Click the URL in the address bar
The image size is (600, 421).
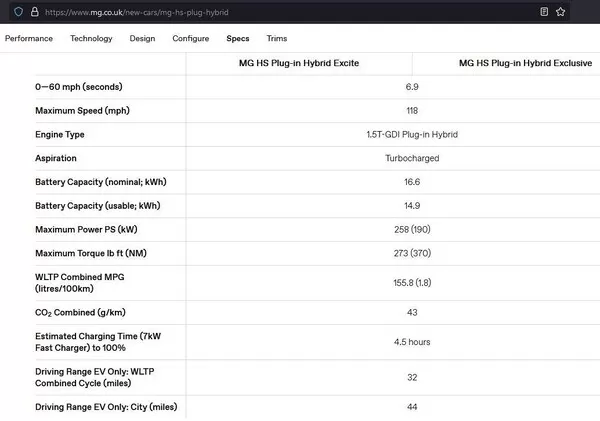tap(137, 12)
